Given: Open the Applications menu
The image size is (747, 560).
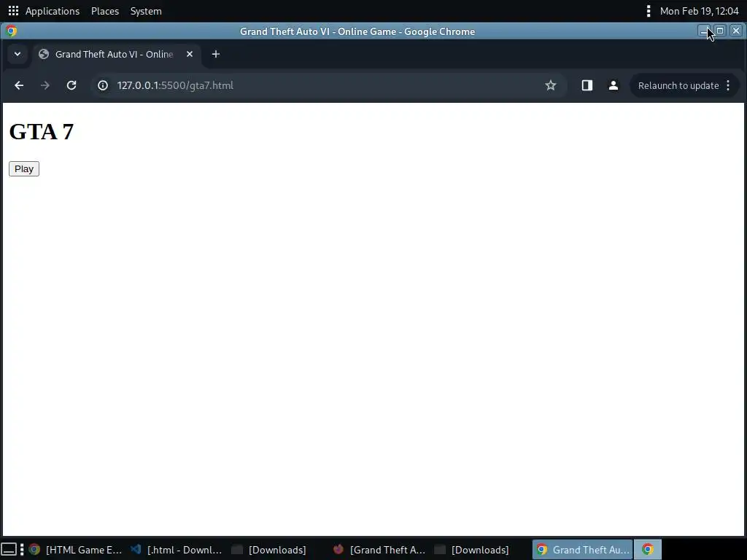Looking at the screenshot, I should coord(53,11).
